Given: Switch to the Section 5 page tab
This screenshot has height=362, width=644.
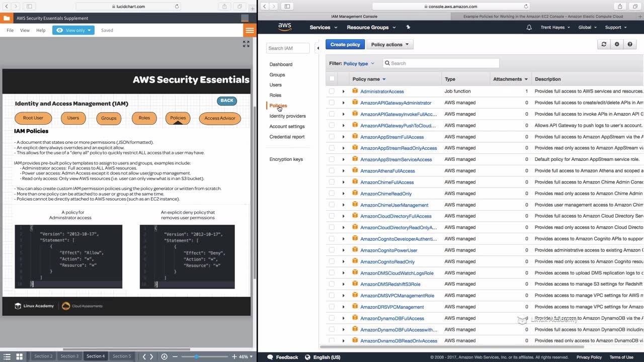Looking at the screenshot, I should pos(121,356).
